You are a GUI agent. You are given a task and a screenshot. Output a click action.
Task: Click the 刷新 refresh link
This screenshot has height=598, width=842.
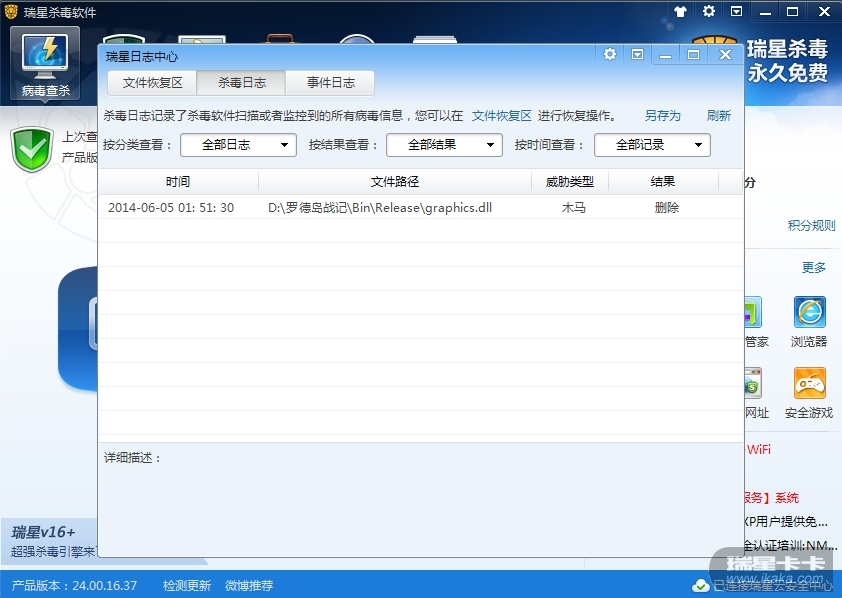718,115
